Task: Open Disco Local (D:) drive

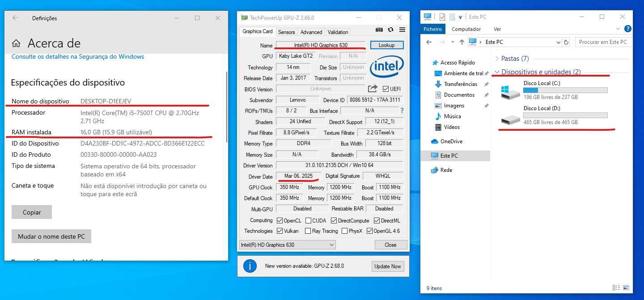Action: pyautogui.click(x=554, y=115)
